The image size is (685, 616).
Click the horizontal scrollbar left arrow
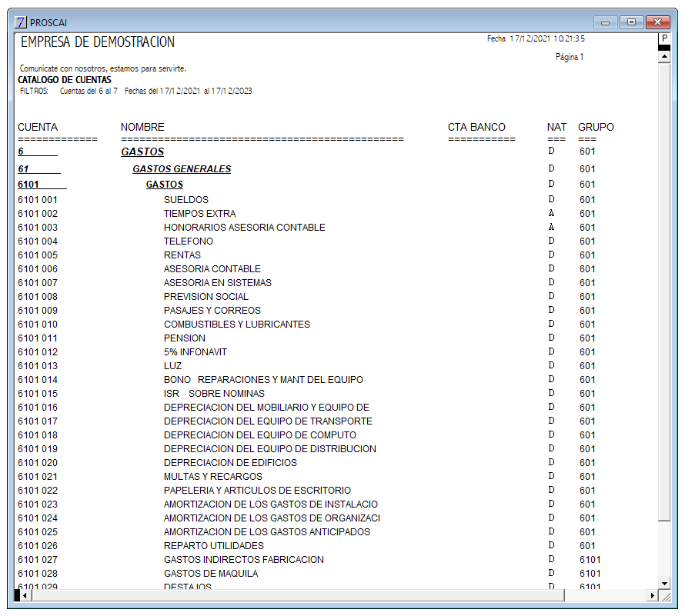25,595
